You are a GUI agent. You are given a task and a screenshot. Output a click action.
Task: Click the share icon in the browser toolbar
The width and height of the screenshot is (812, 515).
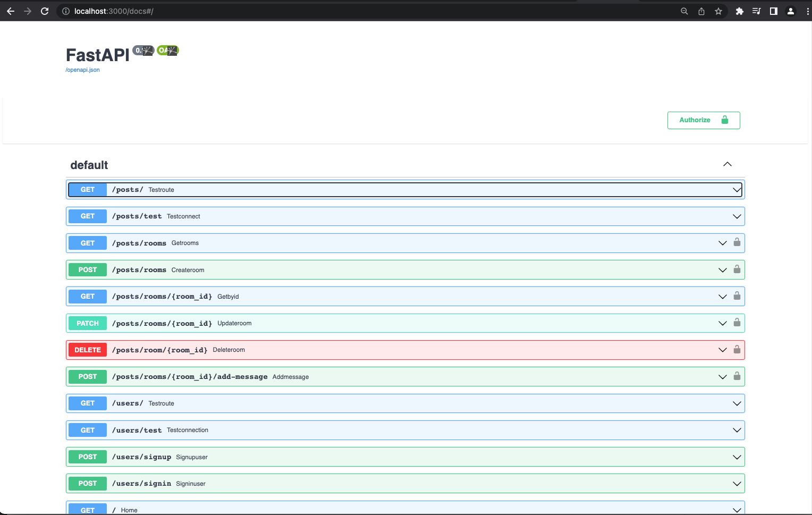point(701,11)
